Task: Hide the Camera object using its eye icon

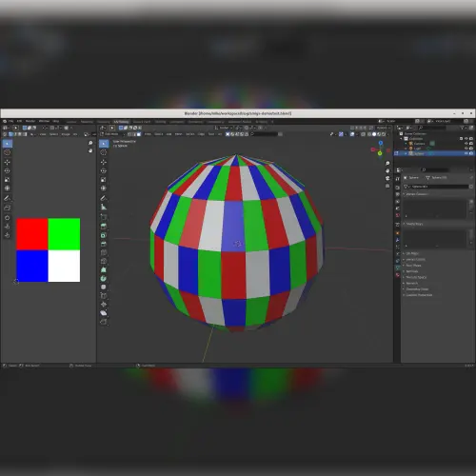Action: point(466,144)
